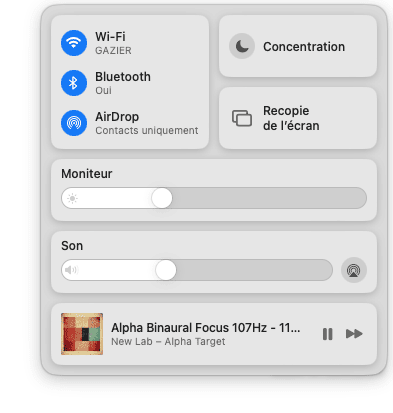Toggle the Wi-Fi blue icon
Viewport: 393px width, 413px height.
(74, 43)
